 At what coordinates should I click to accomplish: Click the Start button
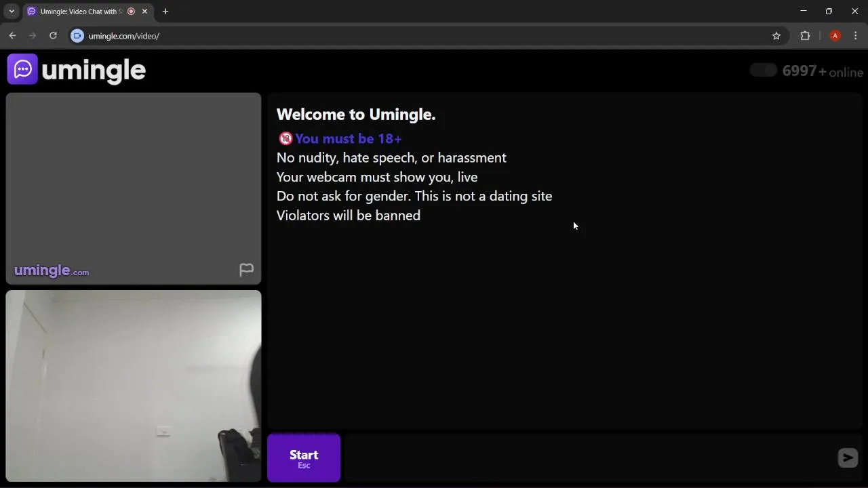coord(304,458)
